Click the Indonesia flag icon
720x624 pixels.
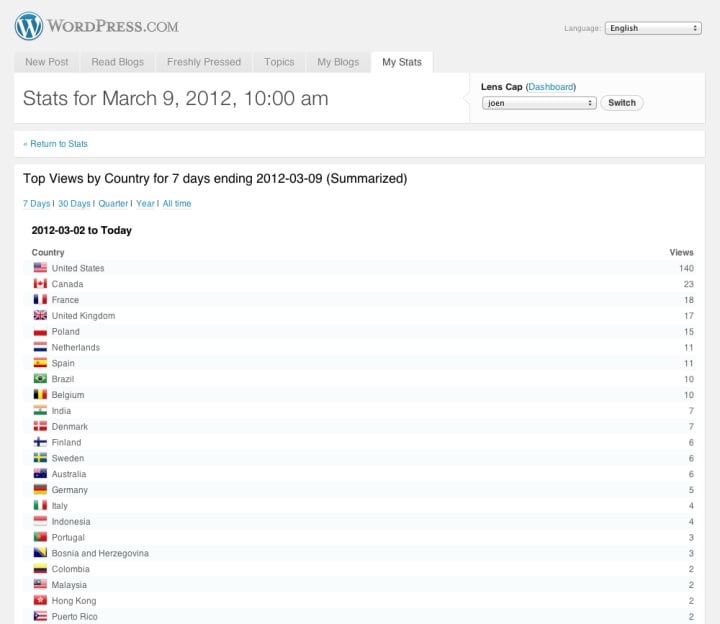click(40, 521)
